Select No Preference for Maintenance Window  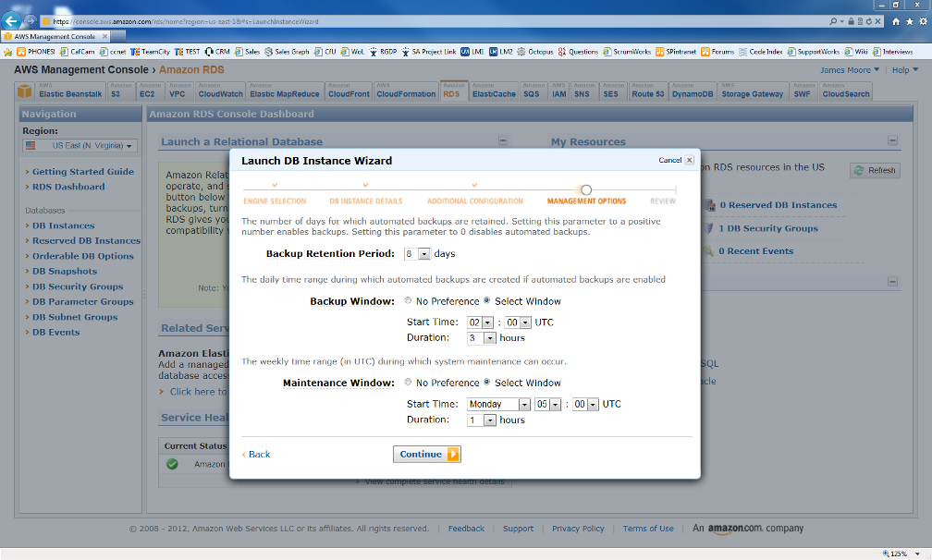[x=408, y=382]
